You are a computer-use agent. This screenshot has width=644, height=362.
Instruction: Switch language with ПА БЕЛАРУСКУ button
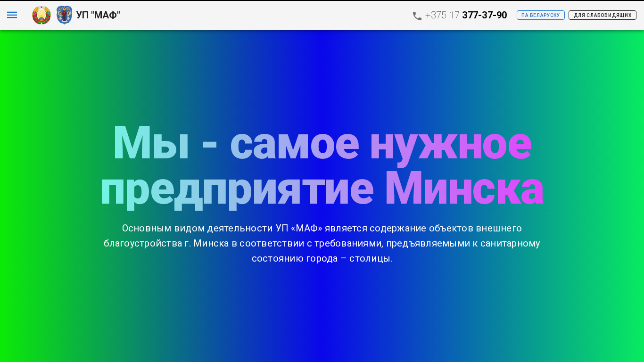pos(540,15)
